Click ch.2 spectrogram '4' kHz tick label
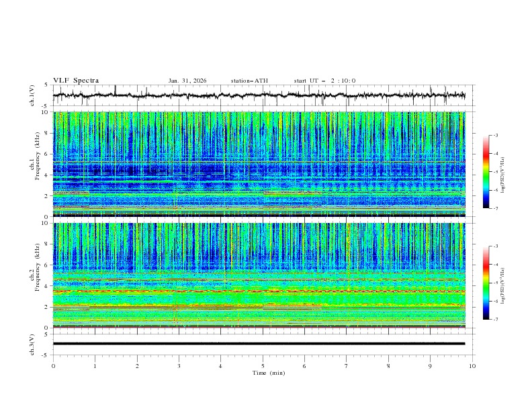The width and height of the screenshot is (532, 411). pyautogui.click(x=47, y=286)
